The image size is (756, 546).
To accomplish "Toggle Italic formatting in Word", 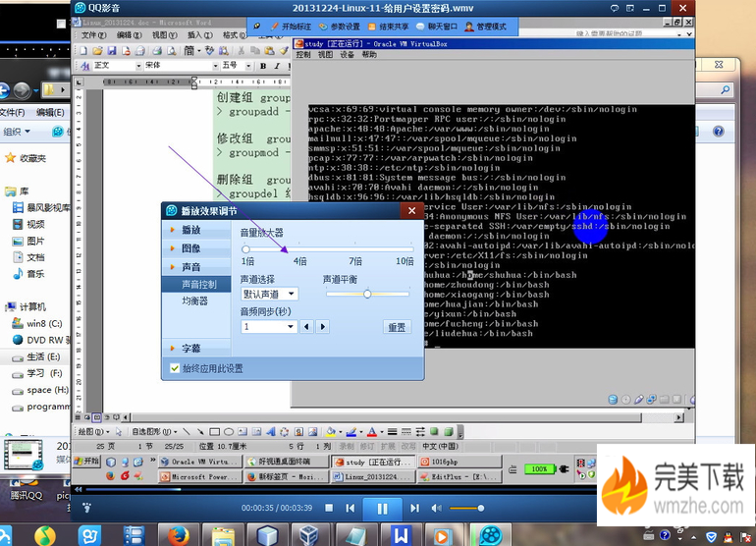I will click(277, 66).
